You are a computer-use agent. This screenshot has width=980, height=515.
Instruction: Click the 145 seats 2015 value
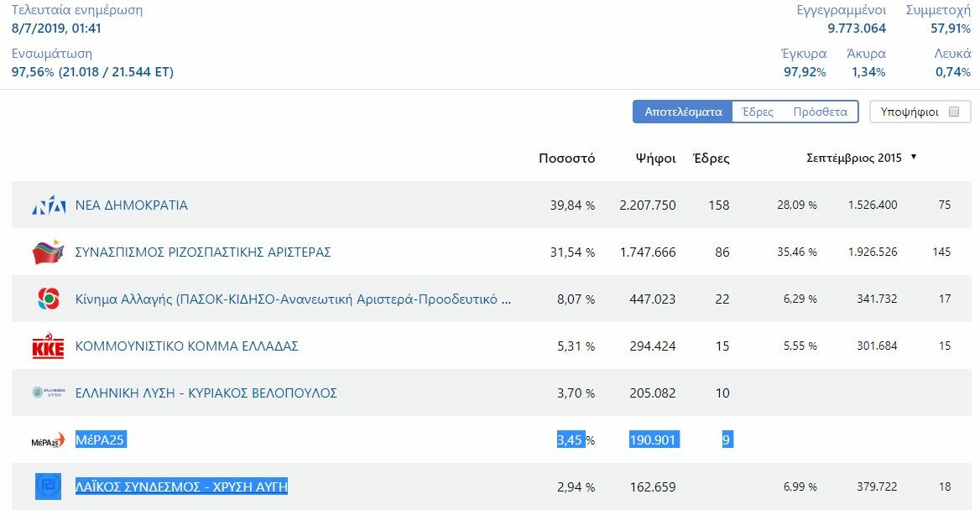click(941, 252)
